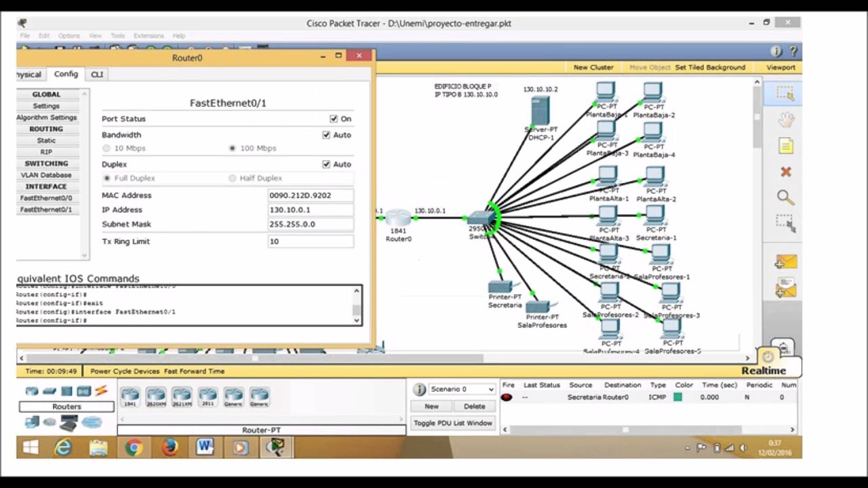The width and height of the screenshot is (868, 488).
Task: Pick the 1841 router model
Action: pos(130,397)
